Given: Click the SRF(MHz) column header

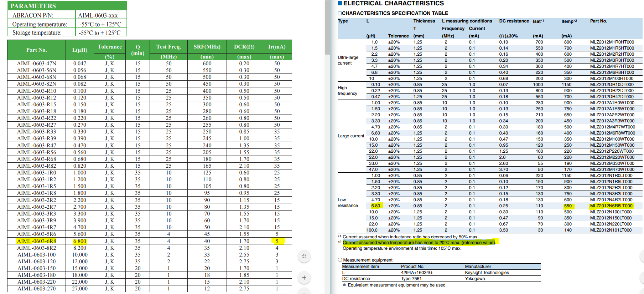Looking at the screenshot, I should pyautogui.click(x=207, y=47).
